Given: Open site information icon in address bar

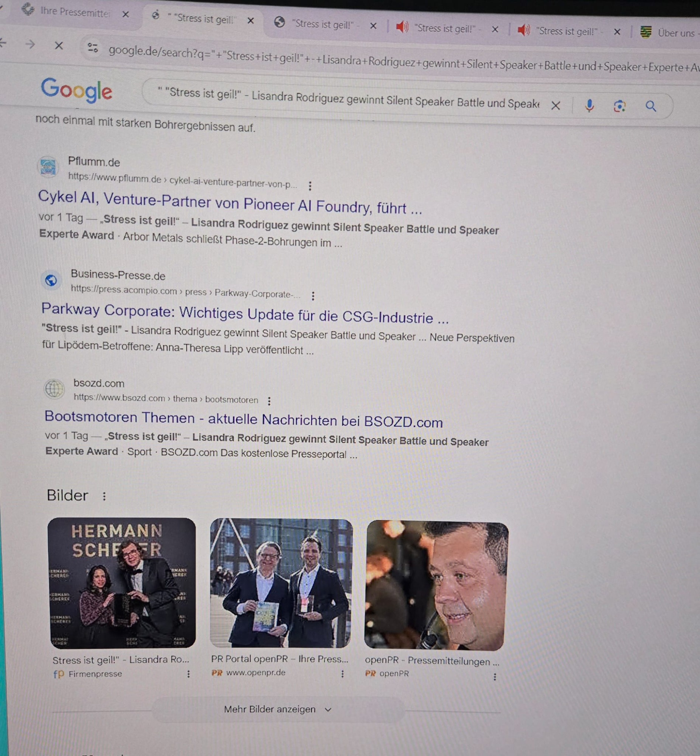Looking at the screenshot, I should 92,48.
